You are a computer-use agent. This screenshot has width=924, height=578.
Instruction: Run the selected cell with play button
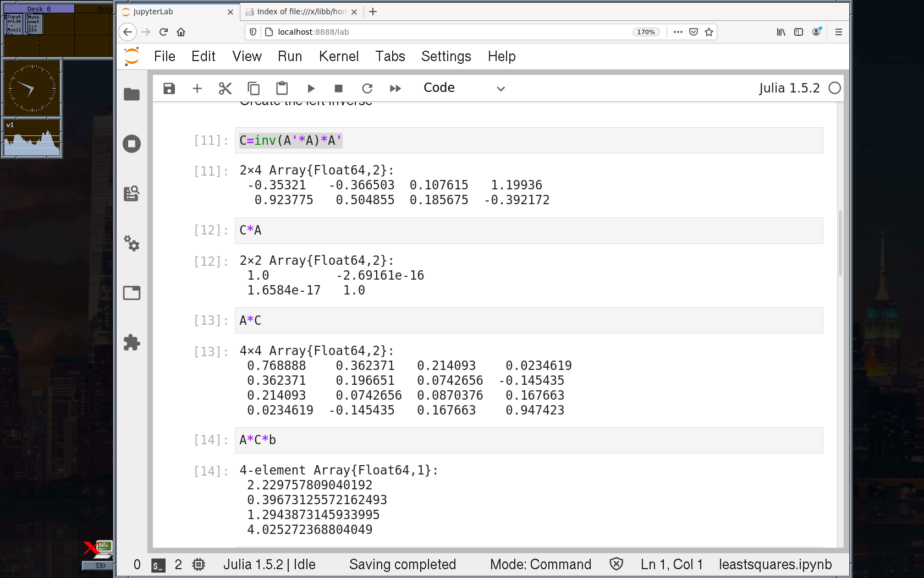tap(311, 89)
